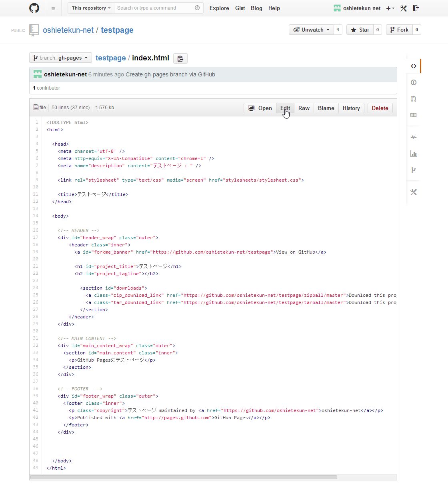View the stargazers count next to Star
The height and width of the screenshot is (492, 448).
(378, 30)
